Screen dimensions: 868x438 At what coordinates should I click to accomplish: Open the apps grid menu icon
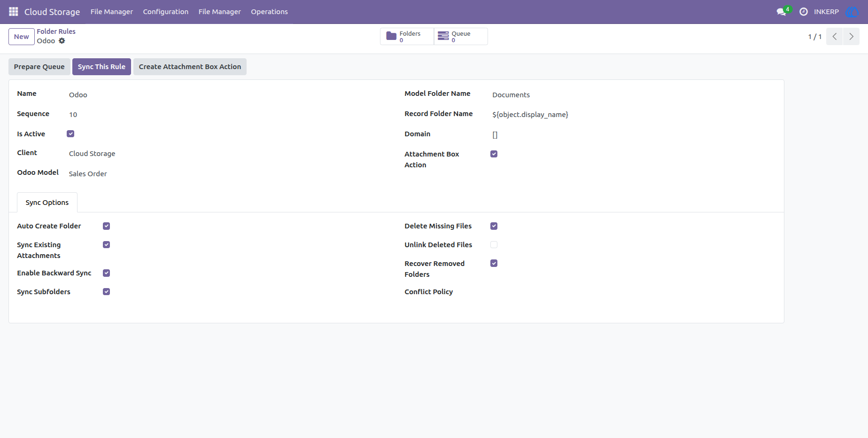[14, 12]
